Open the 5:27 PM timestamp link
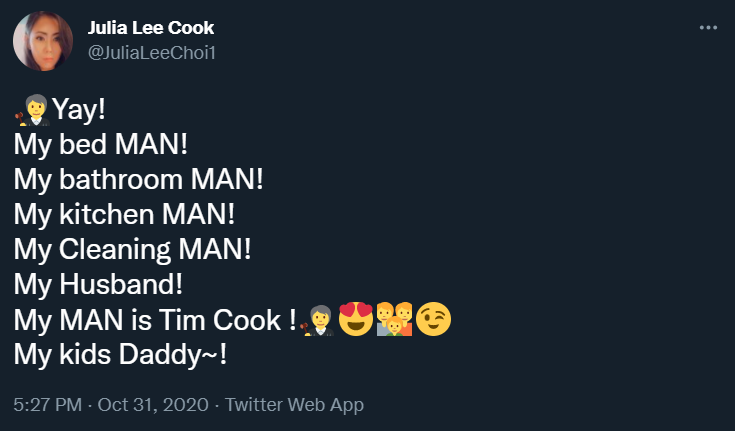The width and height of the screenshot is (735, 431). pyautogui.click(x=48, y=405)
